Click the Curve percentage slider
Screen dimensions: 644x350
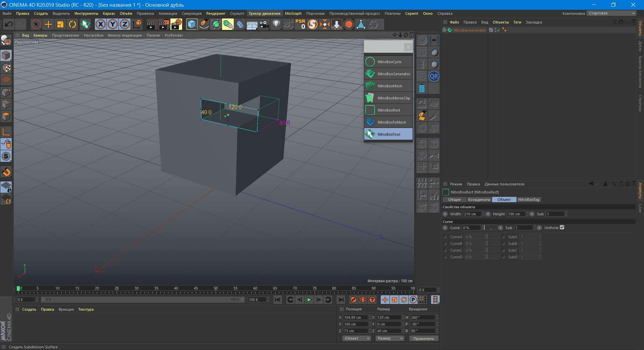point(491,228)
